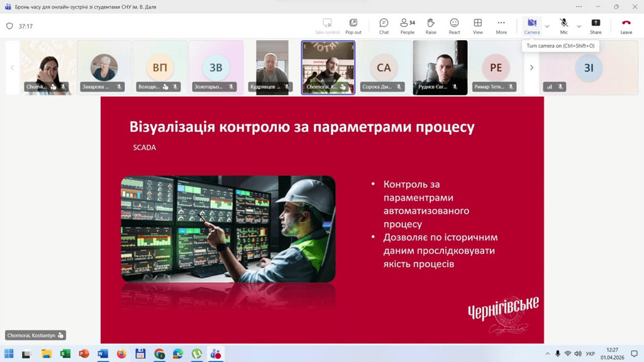Unmute using the Mic button

click(x=564, y=26)
